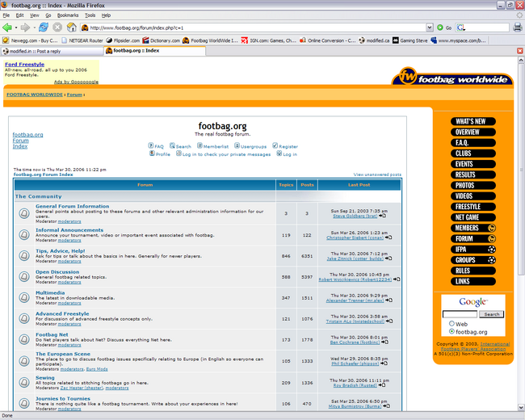
Task: Click the Memberlist icon in the forum navigation
Action: pyautogui.click(x=199, y=145)
